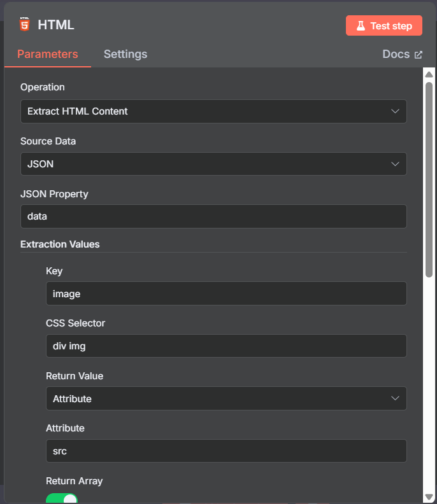The width and height of the screenshot is (437, 504).
Task: Switch to the Settings tab
Action: click(125, 54)
